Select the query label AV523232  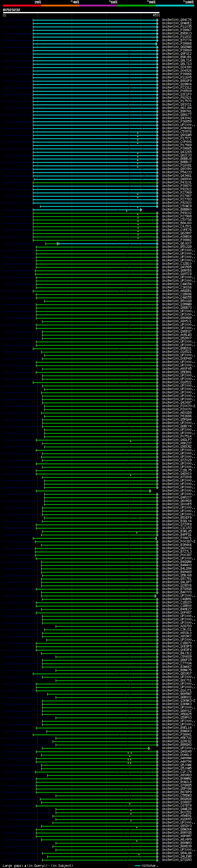pyautogui.click(x=11, y=10)
